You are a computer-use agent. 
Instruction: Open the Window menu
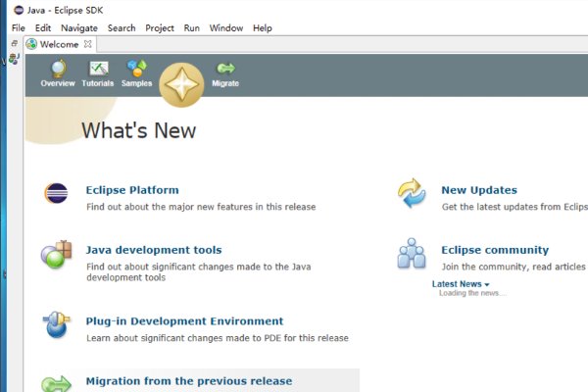(x=226, y=28)
